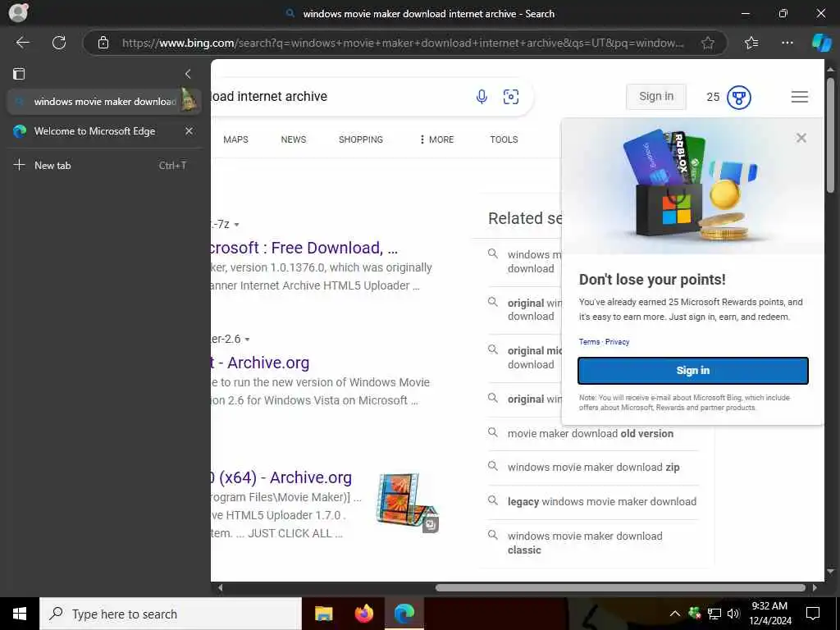The width and height of the screenshot is (840, 630).
Task: Open the network tray icon
Action: tap(714, 614)
